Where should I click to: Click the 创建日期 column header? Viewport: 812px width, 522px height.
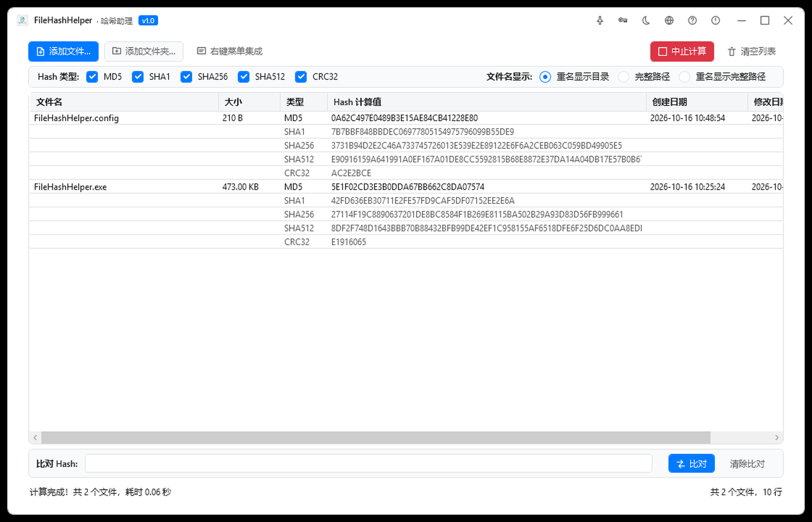(697, 102)
